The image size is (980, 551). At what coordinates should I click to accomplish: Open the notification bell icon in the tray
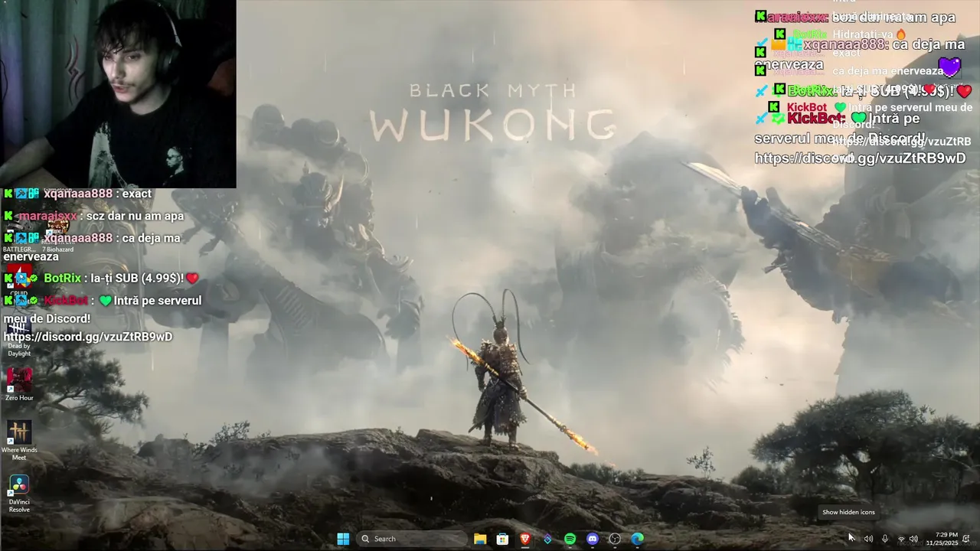pyautogui.click(x=966, y=539)
